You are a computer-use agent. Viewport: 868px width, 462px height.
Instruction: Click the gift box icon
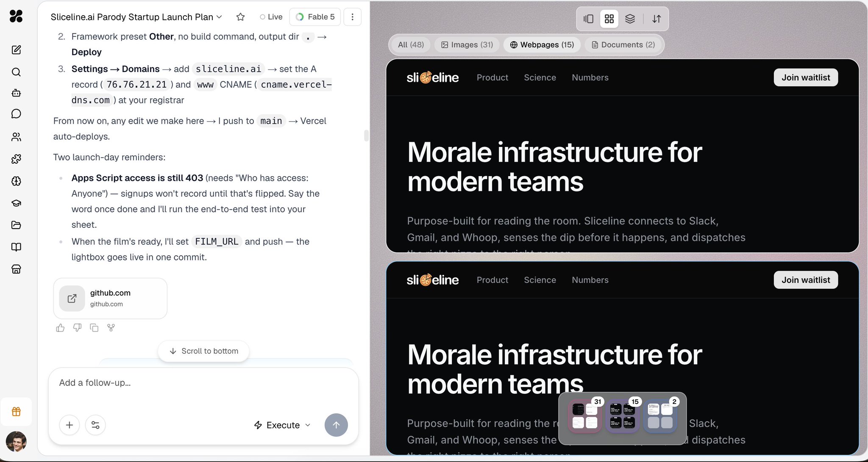16,412
